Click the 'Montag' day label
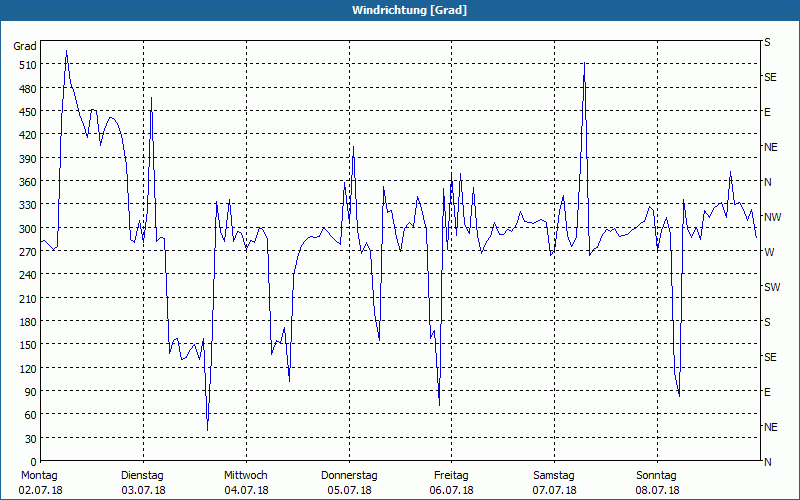Screen dimensions: 800x500 (x=39, y=476)
